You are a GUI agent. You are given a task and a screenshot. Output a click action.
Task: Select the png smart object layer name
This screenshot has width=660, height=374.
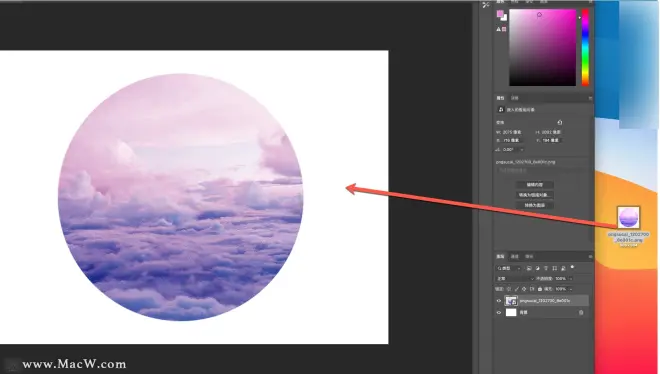[x=545, y=301]
